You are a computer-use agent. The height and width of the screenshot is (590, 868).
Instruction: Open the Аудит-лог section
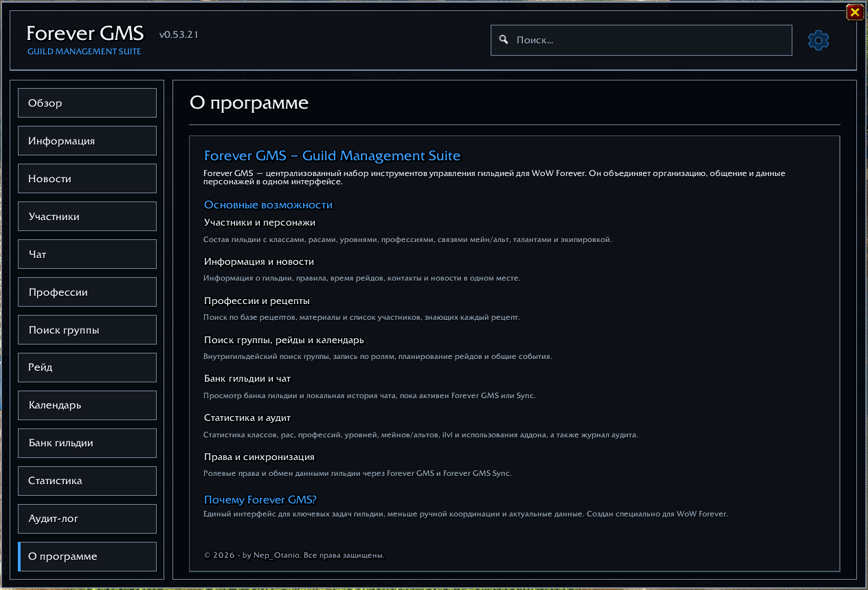(87, 518)
